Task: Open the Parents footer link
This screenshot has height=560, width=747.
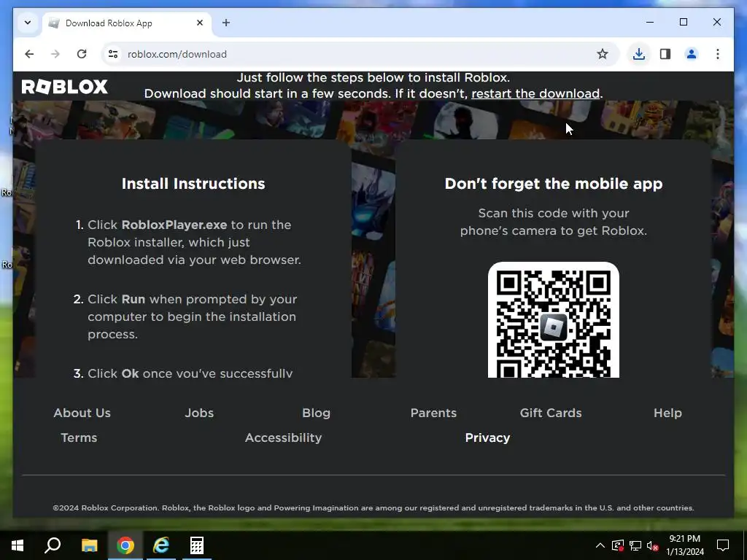Action: pyautogui.click(x=433, y=413)
